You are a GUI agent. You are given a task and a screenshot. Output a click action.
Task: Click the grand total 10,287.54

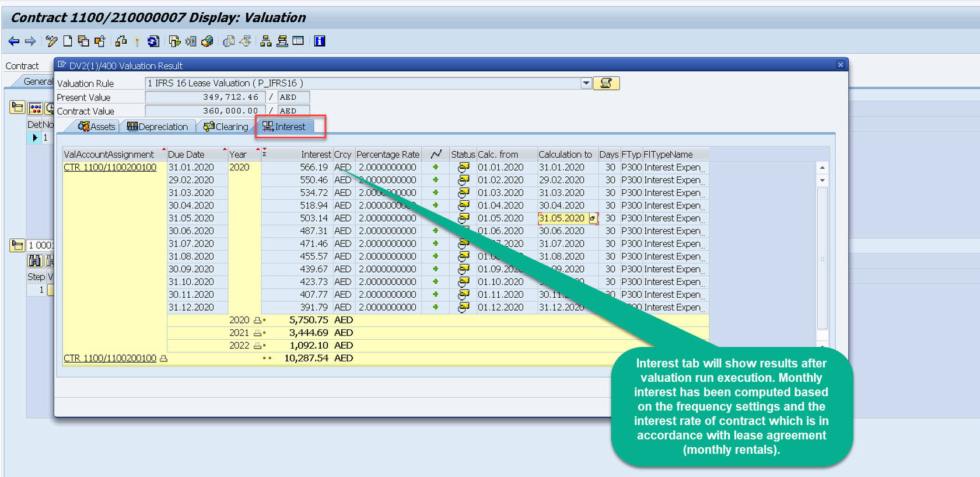coord(306,358)
